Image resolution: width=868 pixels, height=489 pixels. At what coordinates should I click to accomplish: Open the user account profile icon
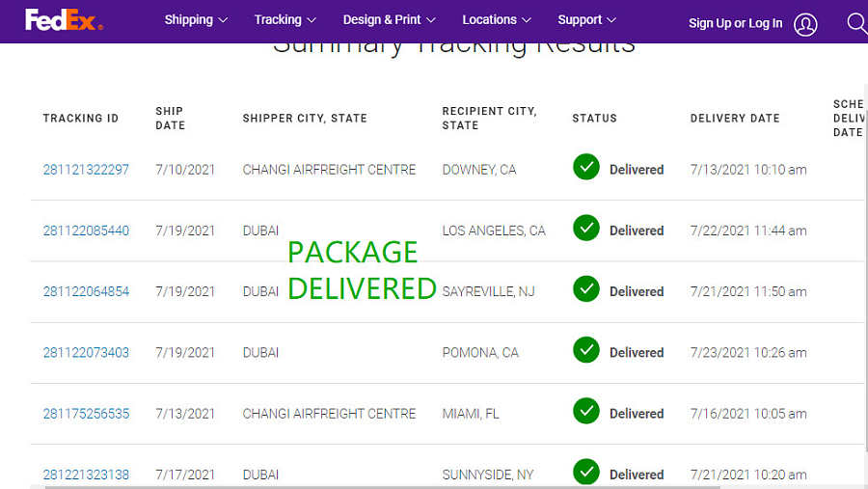pos(805,24)
